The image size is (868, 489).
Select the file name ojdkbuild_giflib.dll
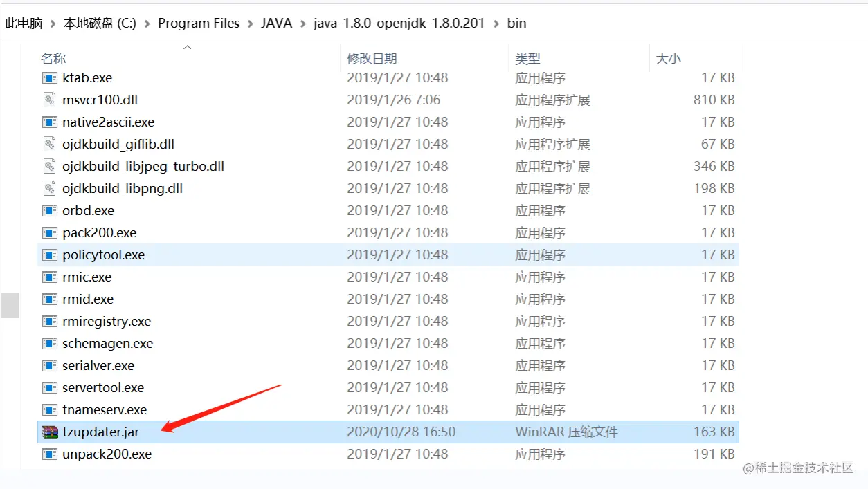point(118,145)
